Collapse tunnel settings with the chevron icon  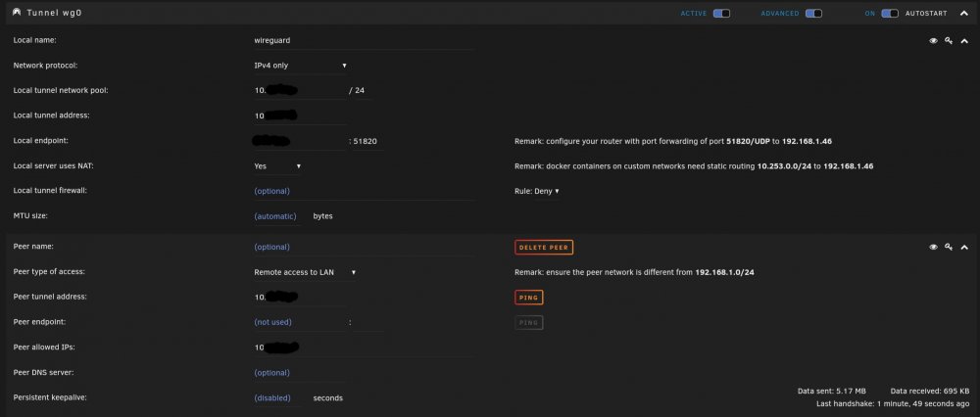click(964, 40)
